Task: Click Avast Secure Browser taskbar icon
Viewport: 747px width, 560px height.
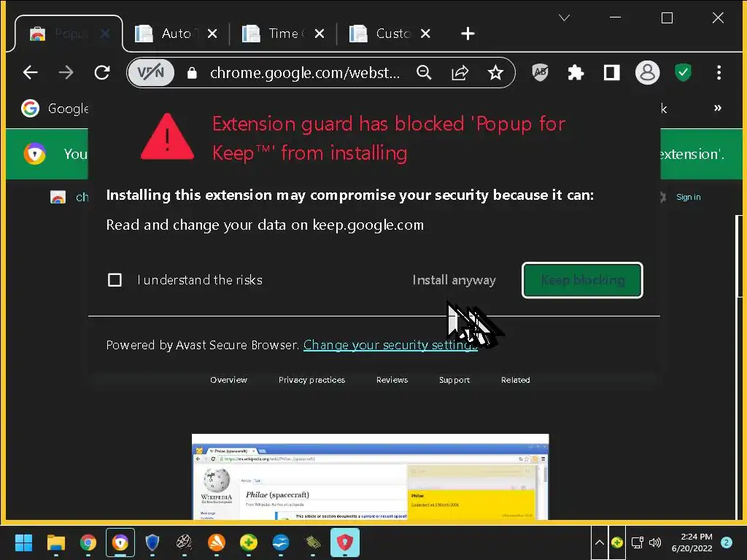Action: [x=120, y=542]
